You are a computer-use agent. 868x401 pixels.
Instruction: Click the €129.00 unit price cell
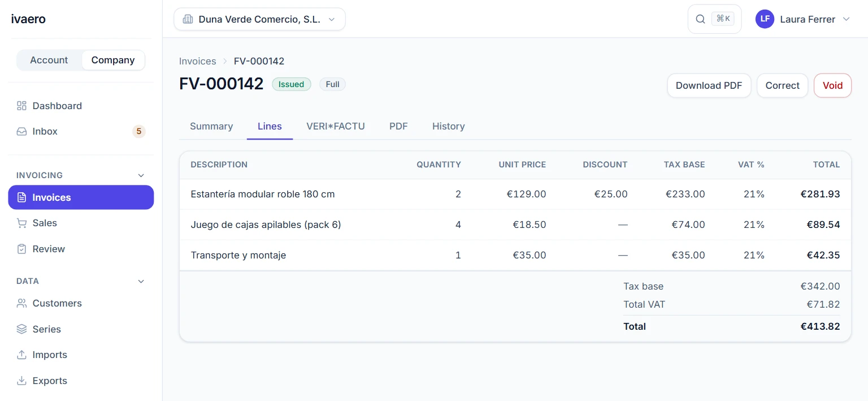click(527, 194)
